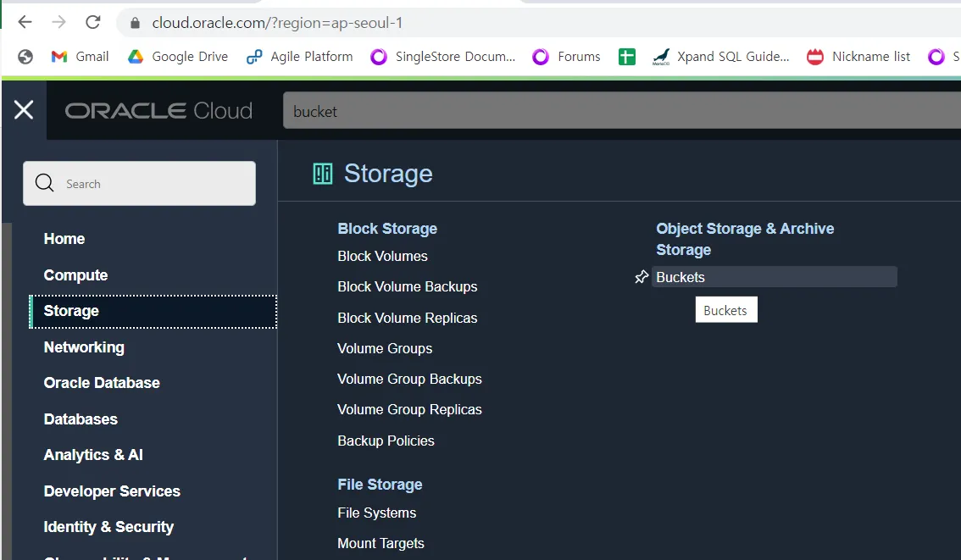Screen dimensions: 961x560
Task: Click the Storage section header icon
Action: (323, 174)
